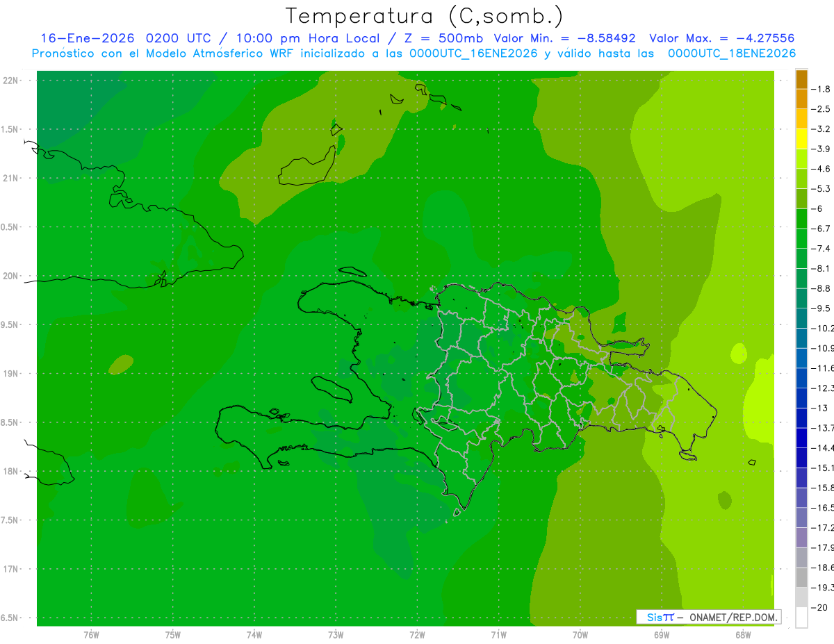
Task: Click the '68W' longitude label
Action: tap(743, 634)
